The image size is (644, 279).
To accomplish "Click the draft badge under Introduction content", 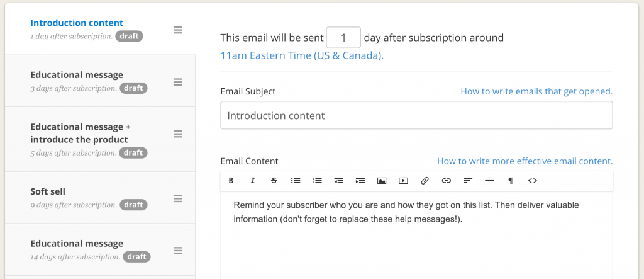I will point(130,36).
